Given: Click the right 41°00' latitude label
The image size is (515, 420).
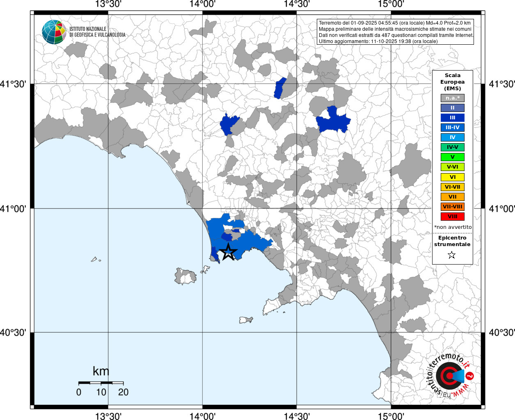Looking at the screenshot, I should tap(501, 208).
